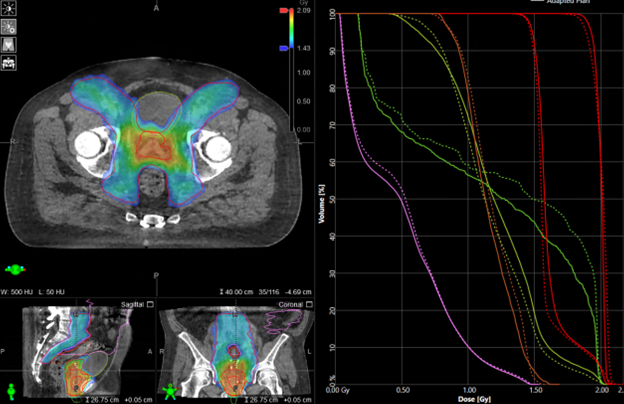
Task: Click the 40.00 cm axial scale indicator
Action: coord(236,292)
